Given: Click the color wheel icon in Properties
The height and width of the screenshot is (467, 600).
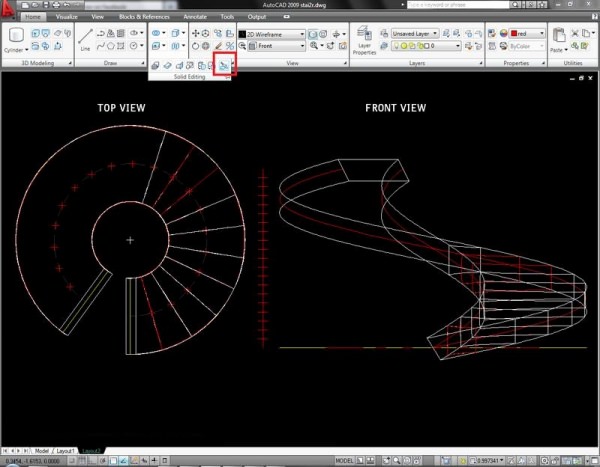Looking at the screenshot, I should click(x=503, y=34).
